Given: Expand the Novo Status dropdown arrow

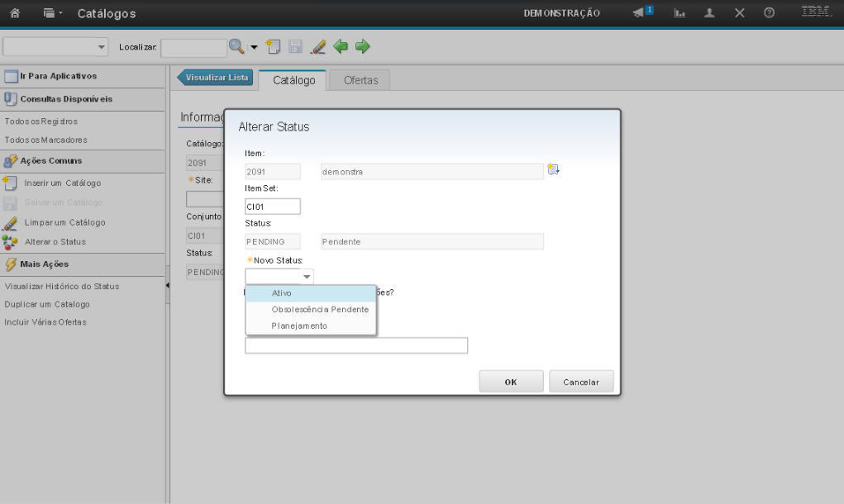Looking at the screenshot, I should click(x=307, y=277).
